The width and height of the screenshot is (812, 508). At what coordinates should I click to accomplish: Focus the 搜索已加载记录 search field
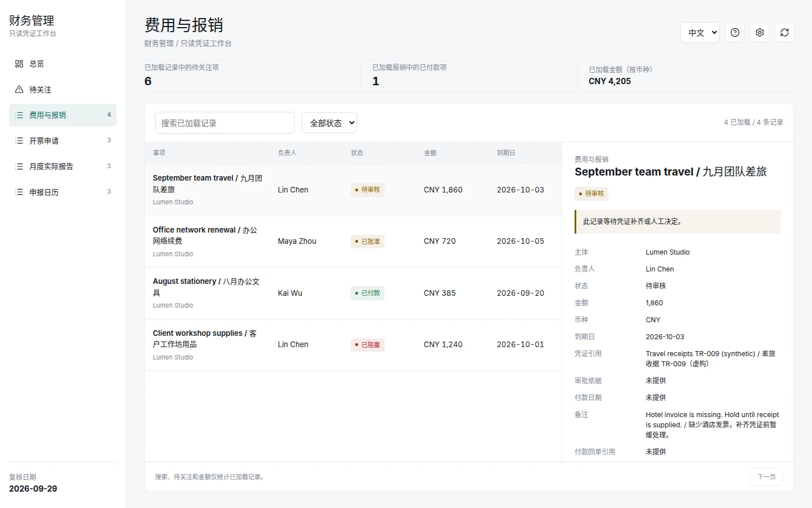pyautogui.click(x=225, y=123)
